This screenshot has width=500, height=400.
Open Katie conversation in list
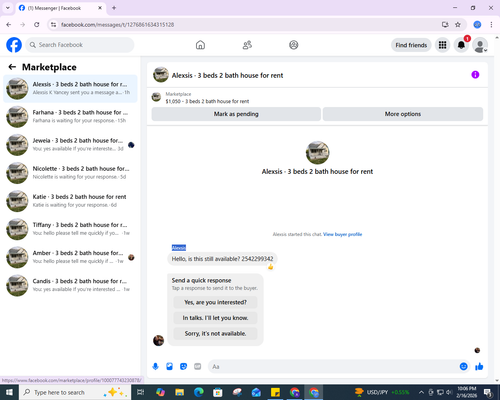click(70, 201)
